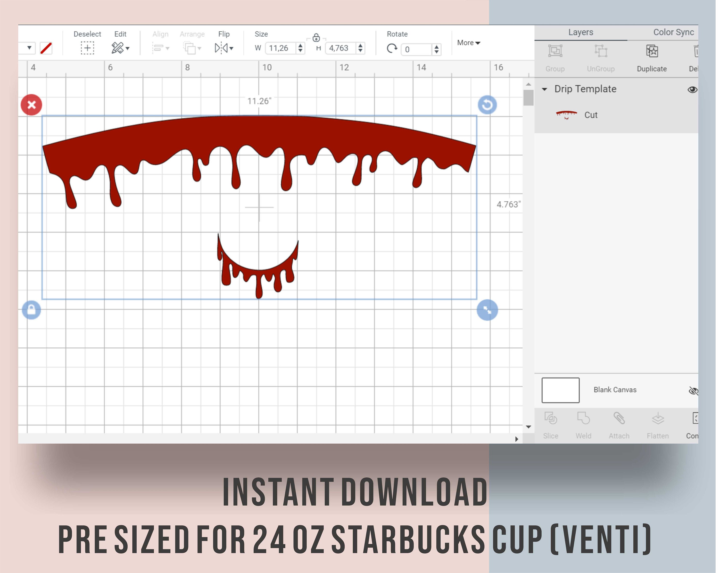Click the red line color swatch
Viewport: 728px width, 573px height.
46,48
